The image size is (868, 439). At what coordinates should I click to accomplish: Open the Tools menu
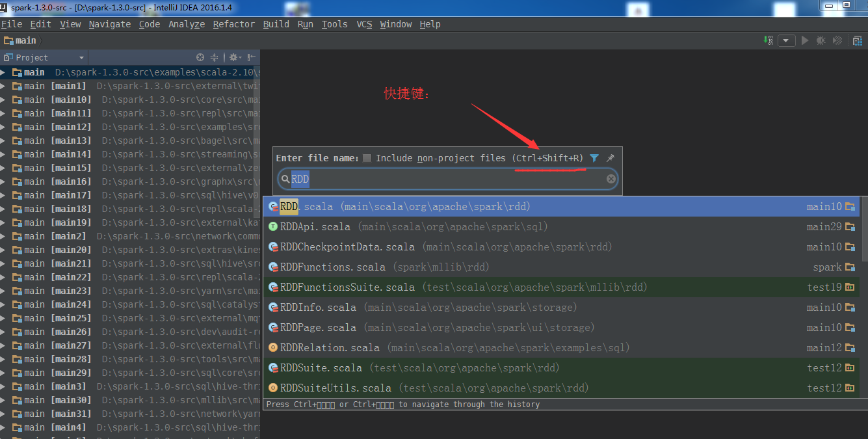[x=334, y=24]
